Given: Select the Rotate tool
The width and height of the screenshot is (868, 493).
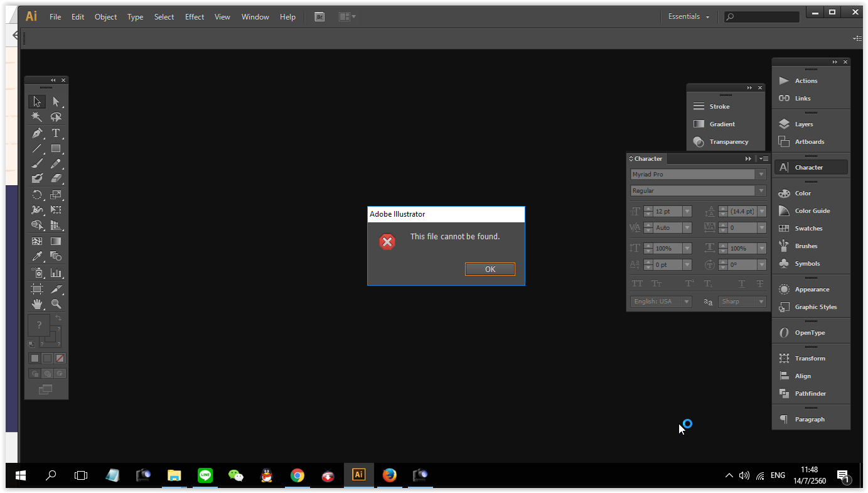Looking at the screenshot, I should (x=37, y=195).
